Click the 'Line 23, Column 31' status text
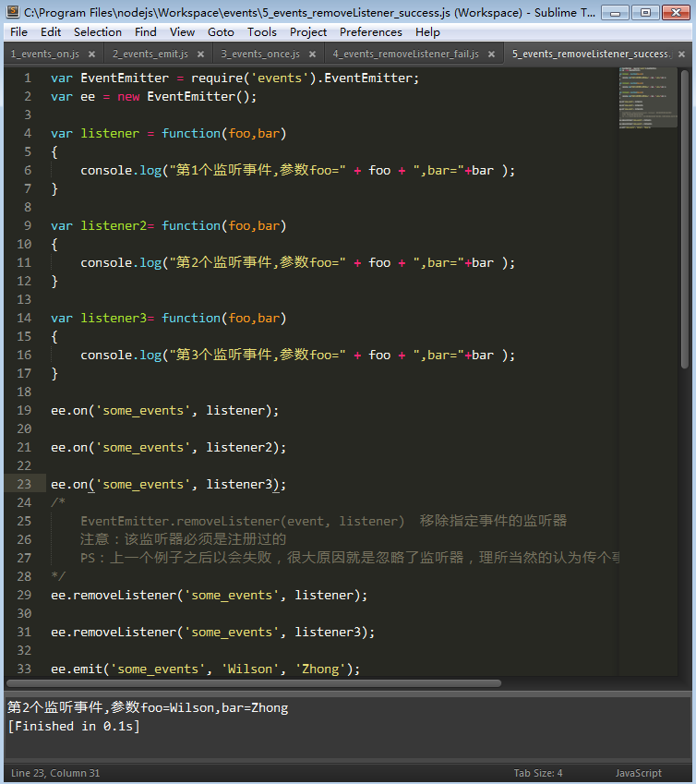Viewport: 696px width, 784px height. 55,773
